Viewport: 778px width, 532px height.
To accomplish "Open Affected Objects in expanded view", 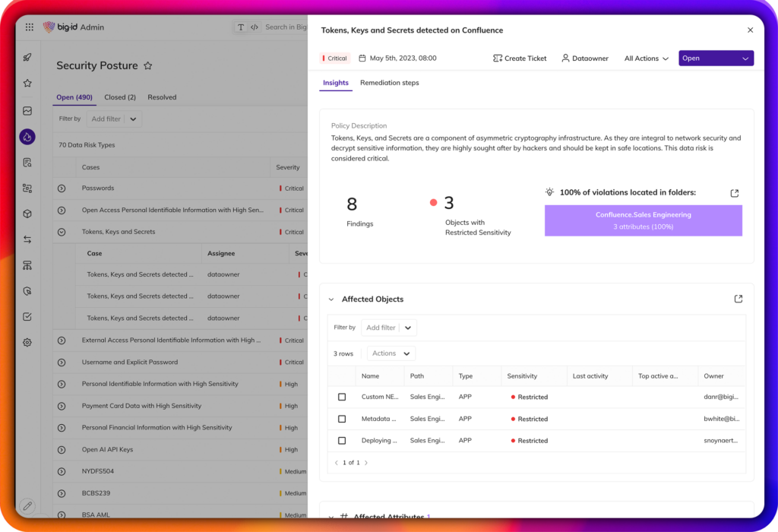I will coord(738,299).
